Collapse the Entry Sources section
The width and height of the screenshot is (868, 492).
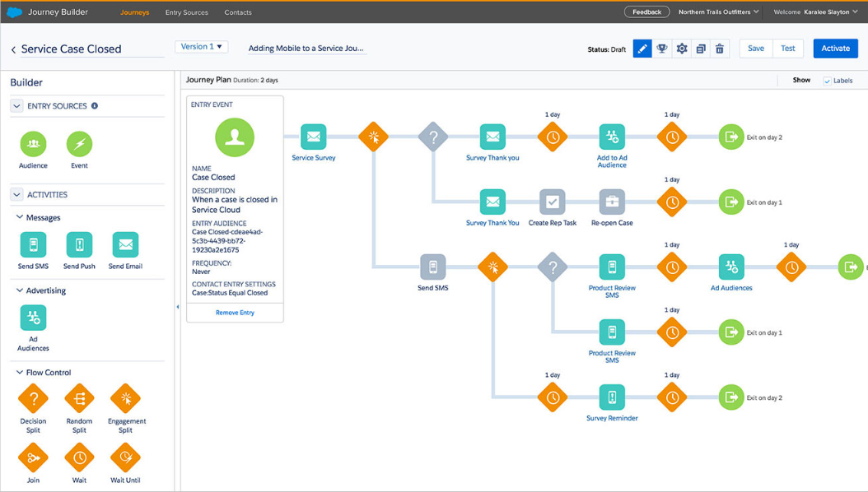(16, 105)
